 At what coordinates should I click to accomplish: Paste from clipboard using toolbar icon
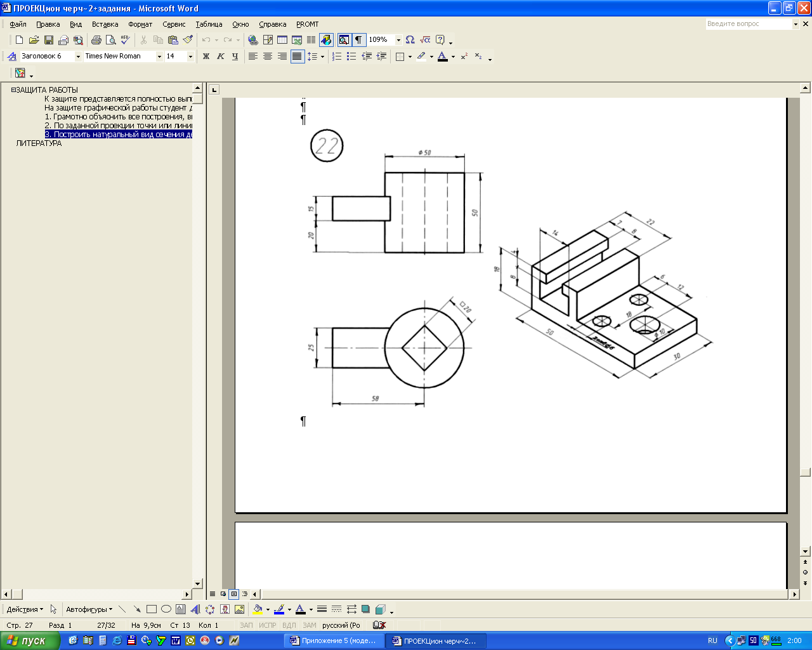173,40
